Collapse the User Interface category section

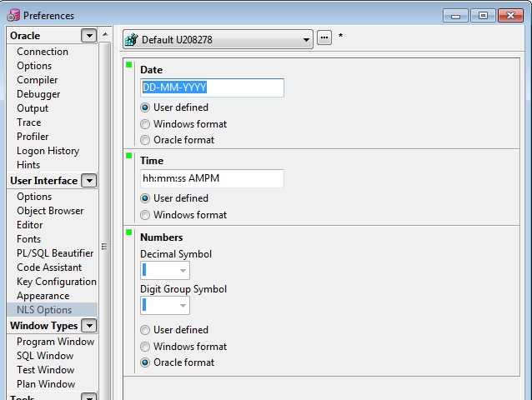pyautogui.click(x=88, y=181)
